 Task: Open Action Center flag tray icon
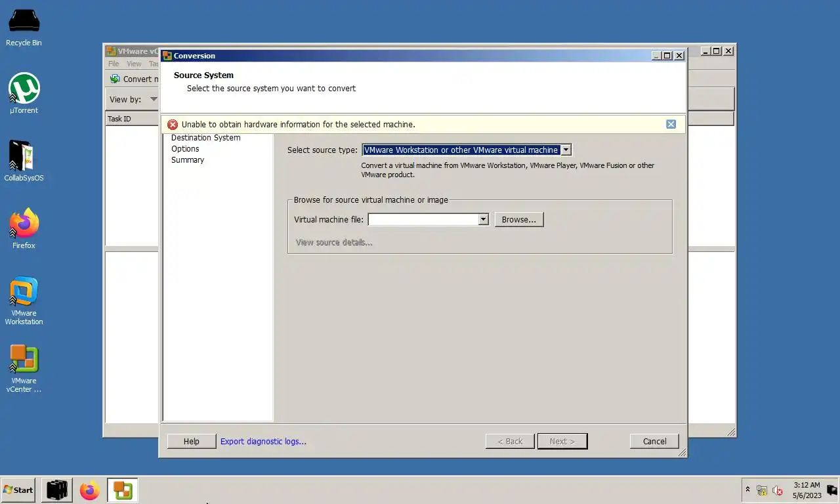(832, 490)
